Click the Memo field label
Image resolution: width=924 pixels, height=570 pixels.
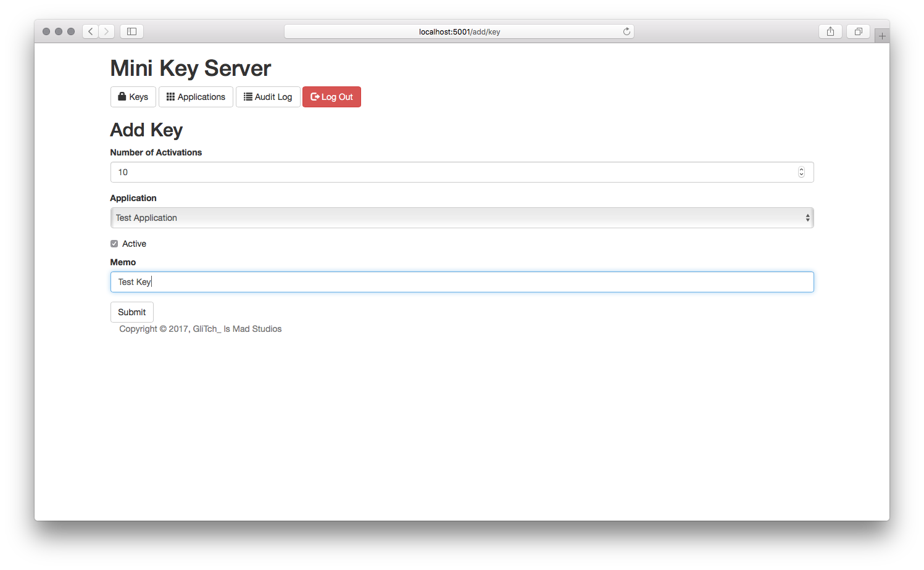123,262
